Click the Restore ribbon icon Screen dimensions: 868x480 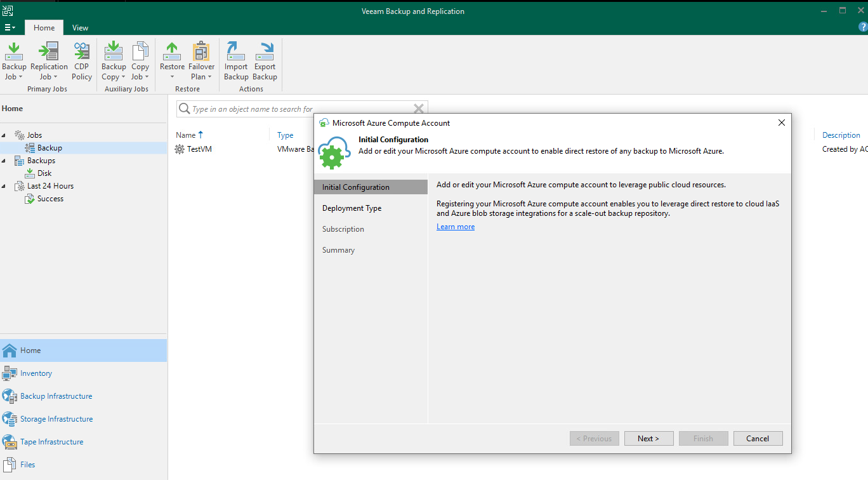pyautogui.click(x=172, y=51)
